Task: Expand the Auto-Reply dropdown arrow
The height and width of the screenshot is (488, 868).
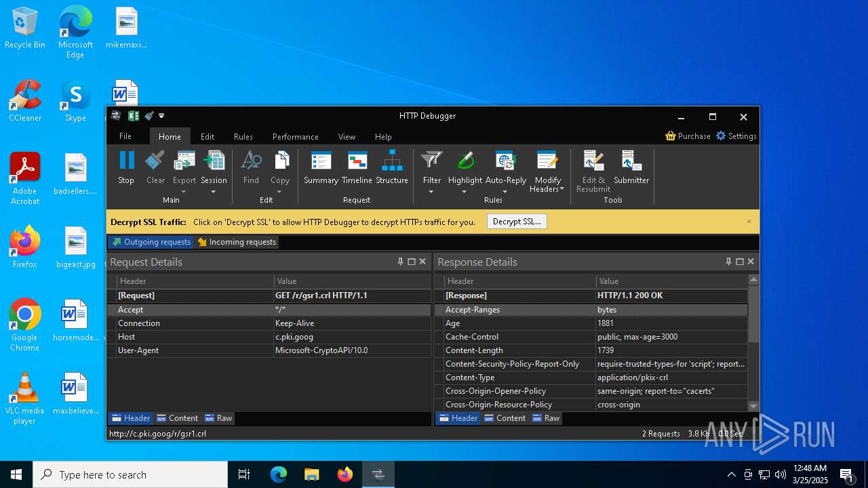Action: click(x=505, y=192)
